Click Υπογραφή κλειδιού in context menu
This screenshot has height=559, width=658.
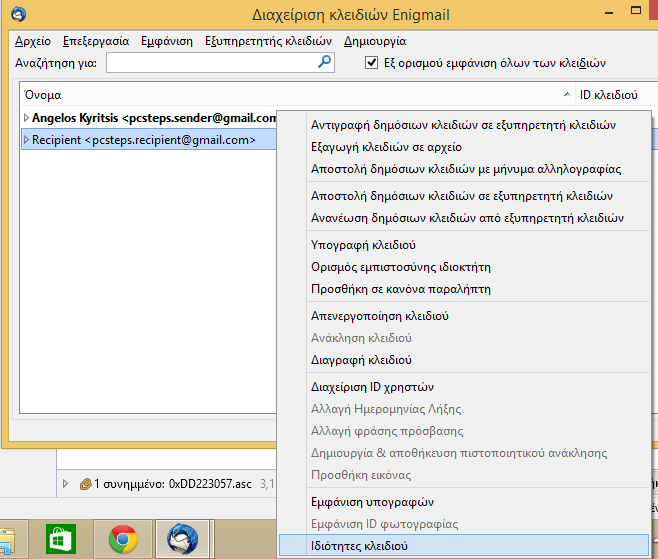coord(464,245)
